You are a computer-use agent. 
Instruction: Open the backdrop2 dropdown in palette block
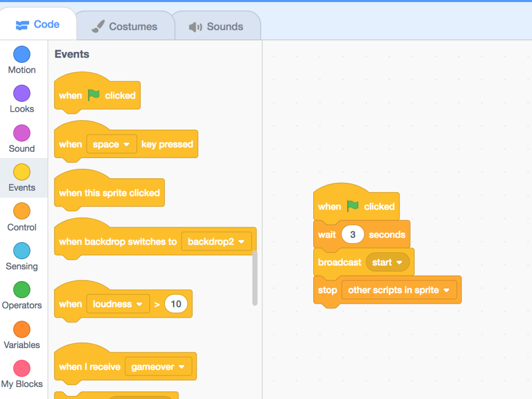pyautogui.click(x=217, y=242)
